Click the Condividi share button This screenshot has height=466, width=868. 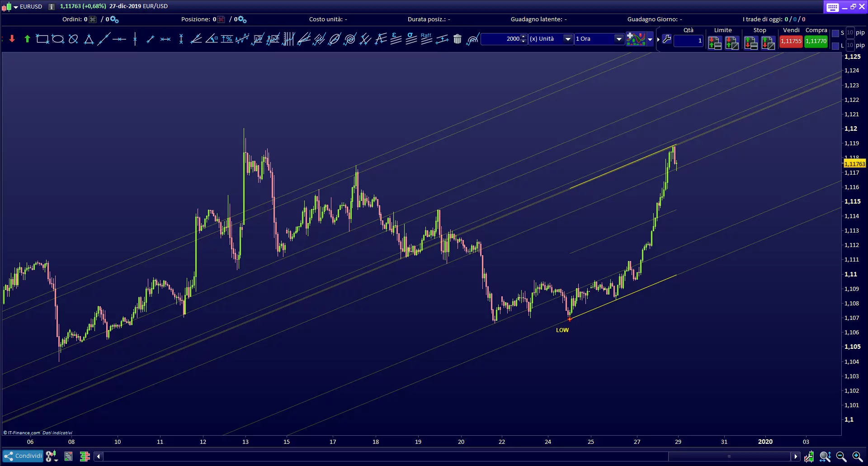[x=23, y=456]
